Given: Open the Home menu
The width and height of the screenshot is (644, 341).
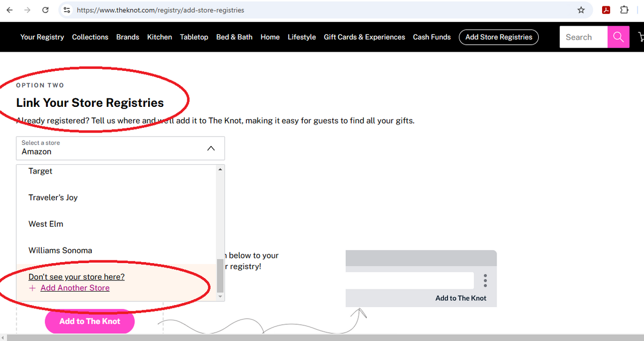Looking at the screenshot, I should [x=270, y=37].
